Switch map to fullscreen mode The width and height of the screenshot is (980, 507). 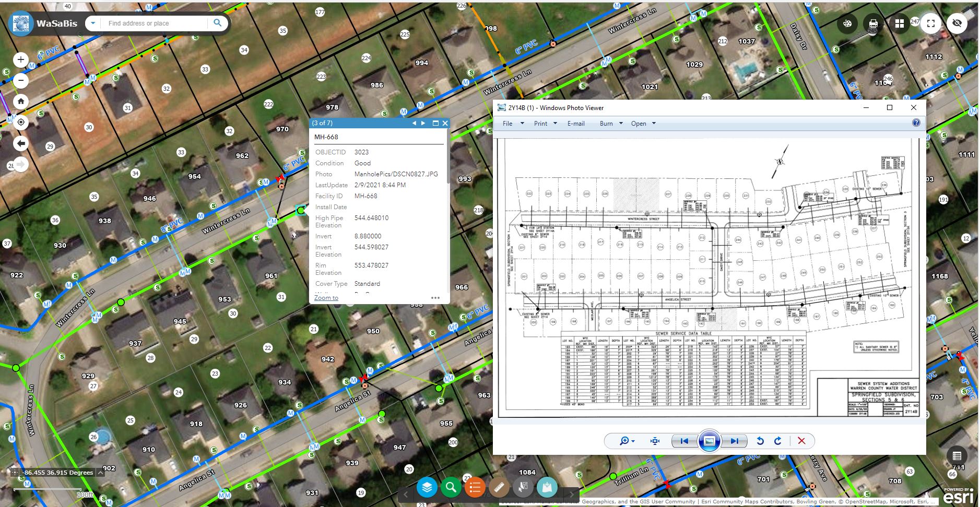point(930,23)
